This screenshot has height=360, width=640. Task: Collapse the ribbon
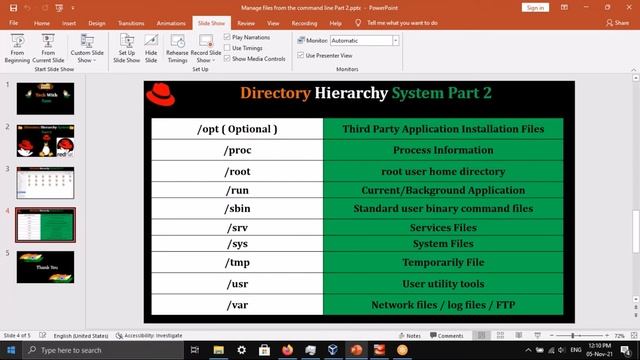tap(633, 70)
